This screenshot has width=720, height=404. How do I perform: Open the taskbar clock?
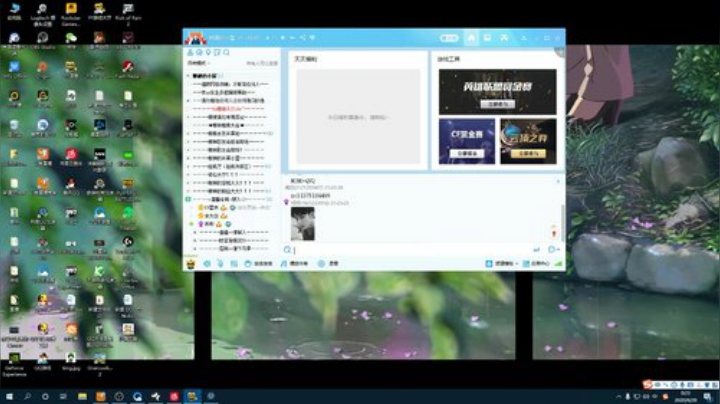pyautogui.click(x=686, y=397)
